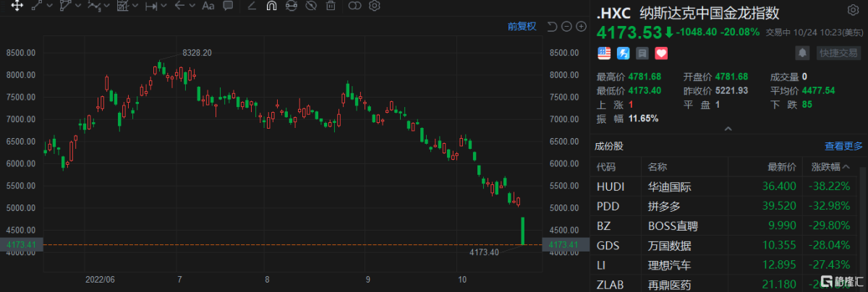Click the .HXC index title
The width and height of the screenshot is (868, 292).
click(613, 12)
